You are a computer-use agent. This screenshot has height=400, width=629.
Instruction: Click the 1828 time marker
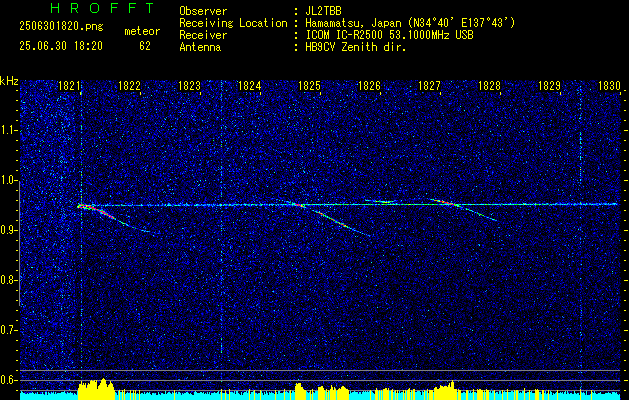pos(489,86)
